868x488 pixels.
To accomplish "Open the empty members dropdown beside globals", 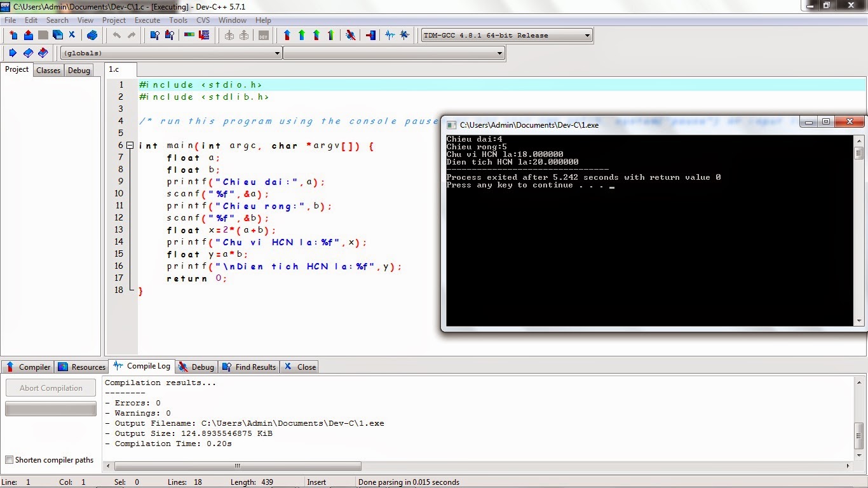I will [x=394, y=53].
